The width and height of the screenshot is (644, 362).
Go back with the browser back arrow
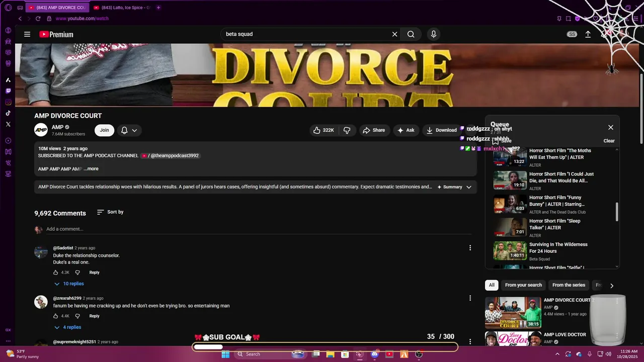pos(20,19)
